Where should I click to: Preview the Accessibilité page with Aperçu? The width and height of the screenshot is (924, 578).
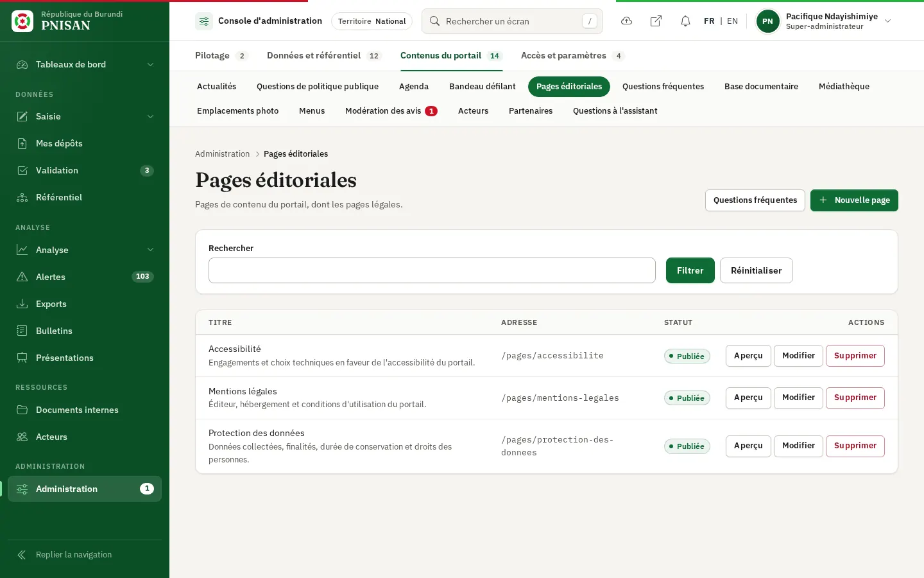click(748, 356)
